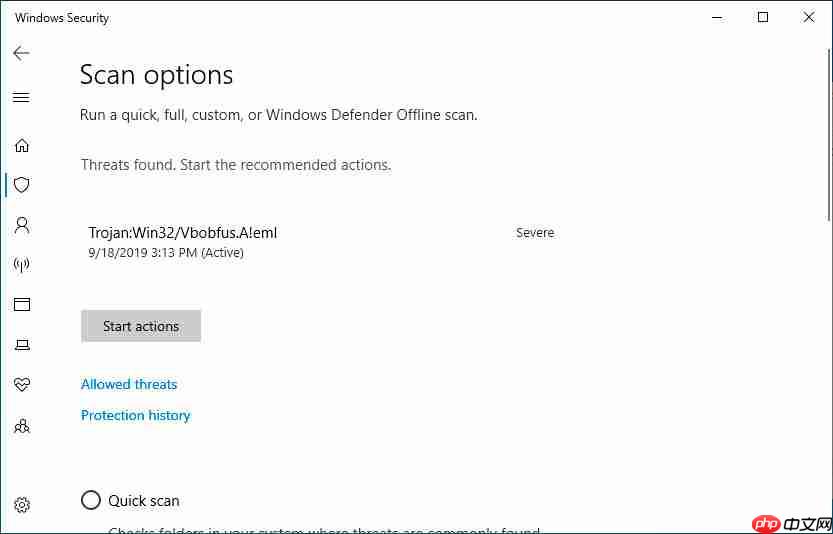Click the 9/18/2019 3:13 PM (Active) text
The width and height of the screenshot is (833, 534).
pyautogui.click(x=166, y=252)
